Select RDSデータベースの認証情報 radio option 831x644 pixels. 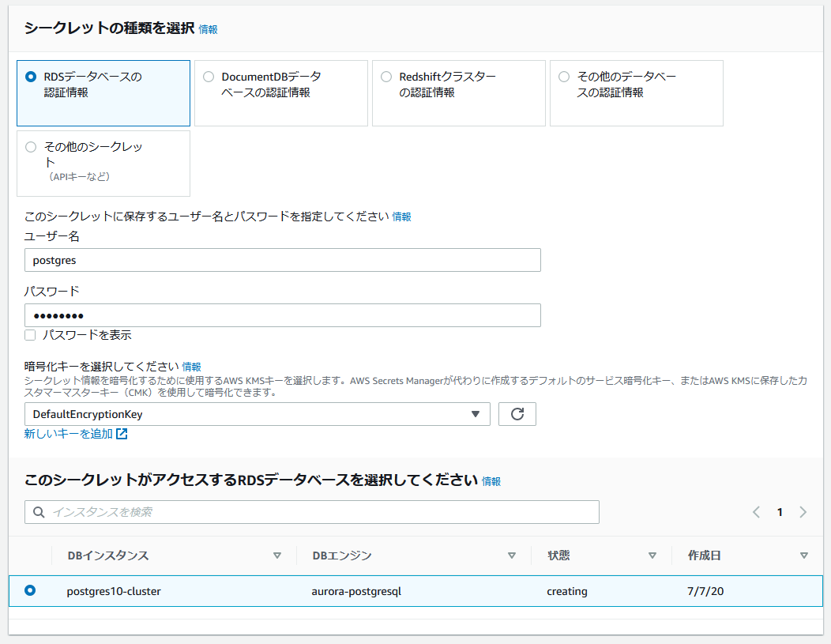[31, 77]
